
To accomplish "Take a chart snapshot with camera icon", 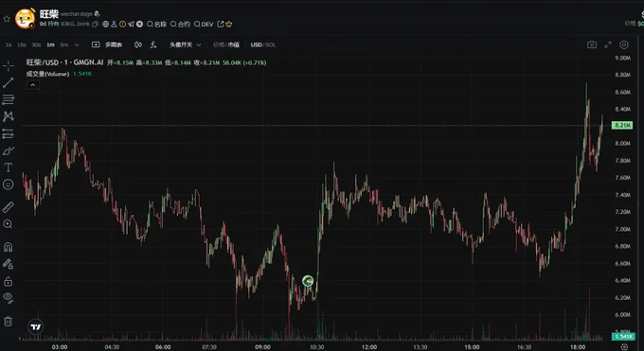I will pos(591,44).
